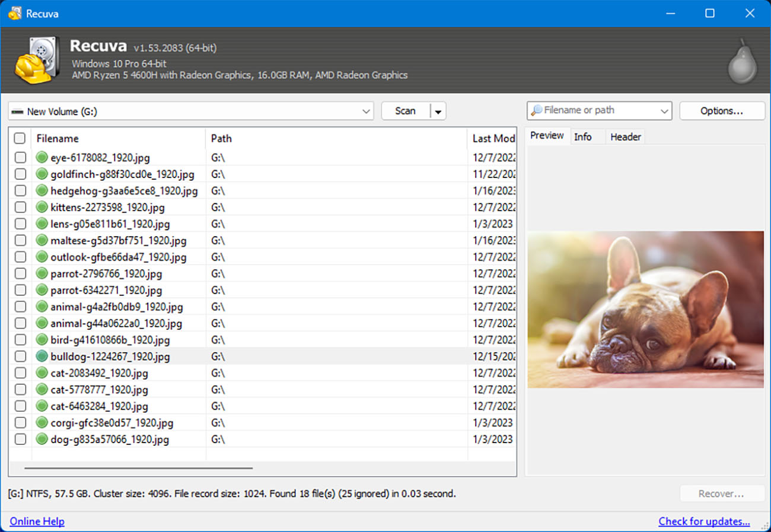
Task: Check the box for kittens-2273598_1920.jpg
Action: coord(20,208)
